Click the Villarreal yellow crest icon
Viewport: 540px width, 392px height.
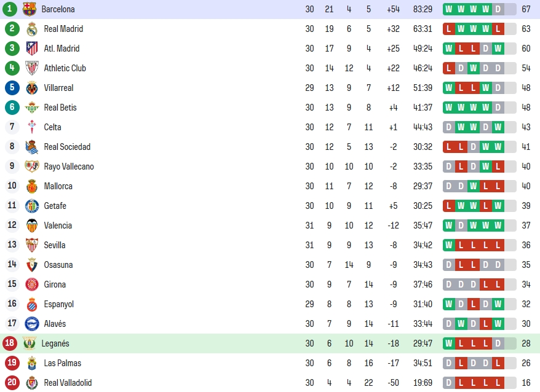click(32, 88)
